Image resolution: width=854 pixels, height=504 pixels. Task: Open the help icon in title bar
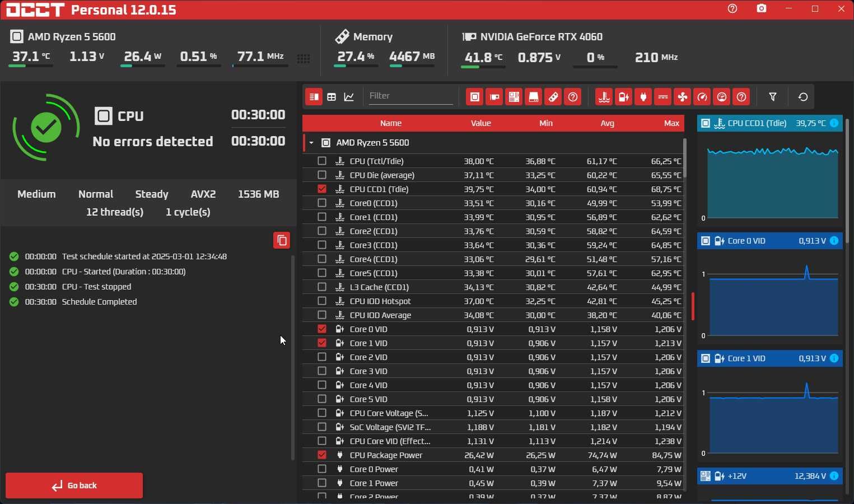tap(732, 9)
